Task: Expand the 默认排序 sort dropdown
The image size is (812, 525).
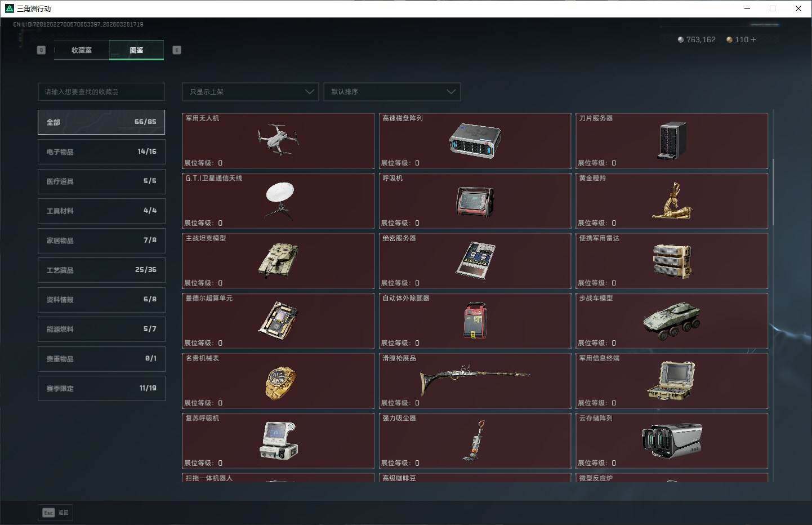Action: coord(392,92)
